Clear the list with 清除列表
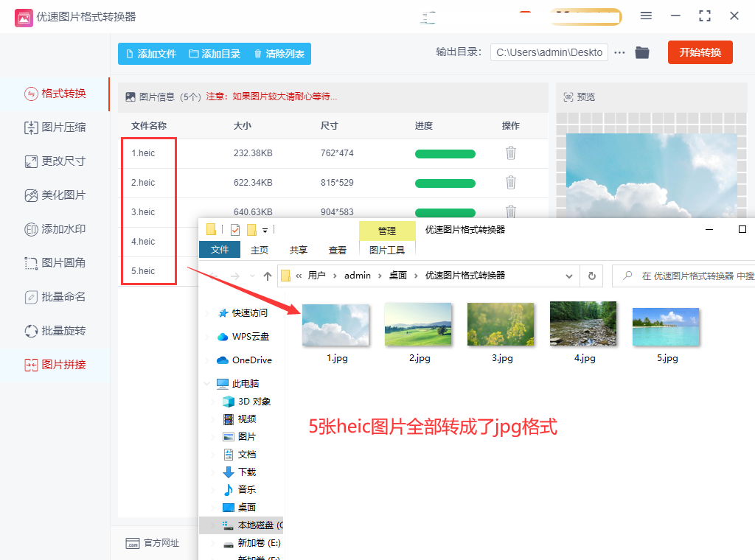 279,54
